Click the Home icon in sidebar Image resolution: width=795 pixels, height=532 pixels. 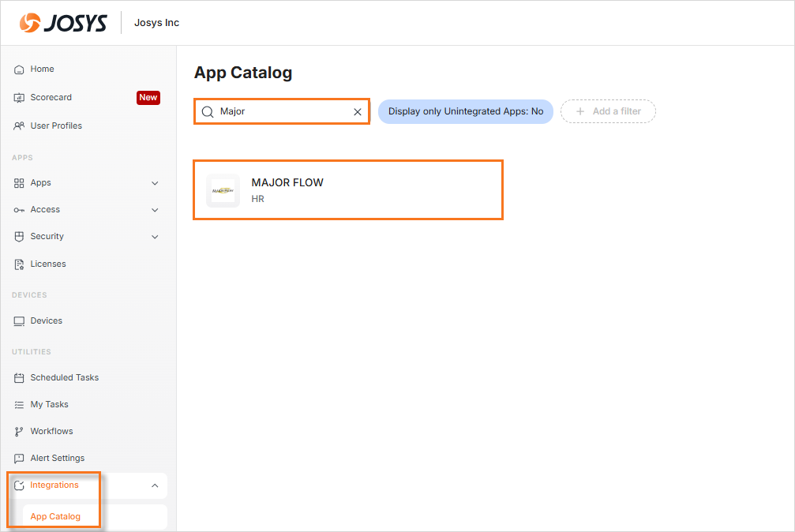click(20, 69)
